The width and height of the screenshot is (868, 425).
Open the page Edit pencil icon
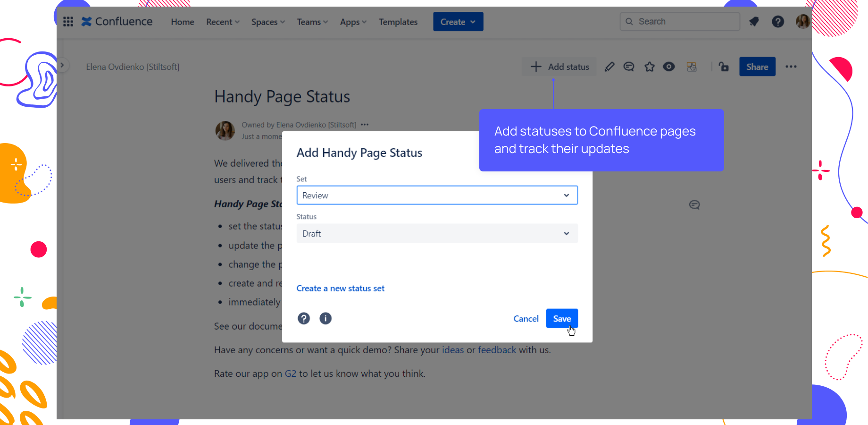(609, 67)
